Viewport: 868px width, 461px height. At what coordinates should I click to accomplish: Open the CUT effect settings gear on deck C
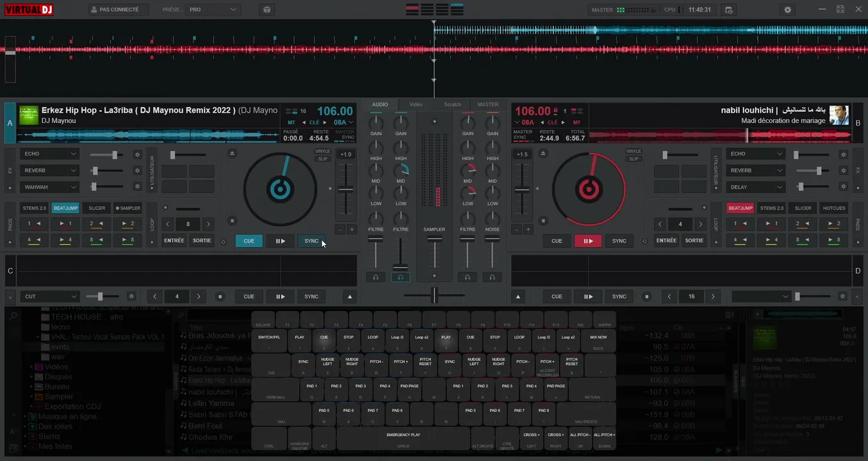[131, 296]
